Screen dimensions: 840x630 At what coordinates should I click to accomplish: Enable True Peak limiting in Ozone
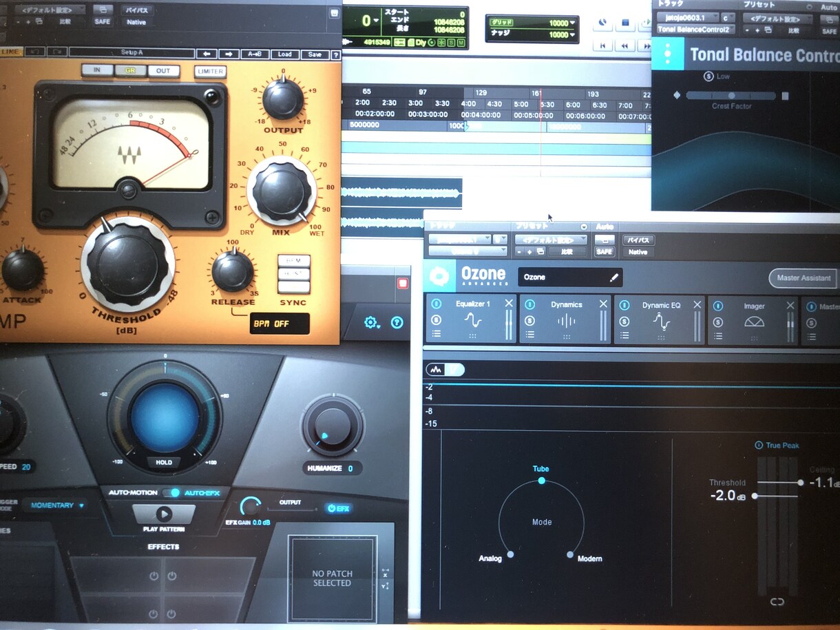pyautogui.click(x=759, y=445)
